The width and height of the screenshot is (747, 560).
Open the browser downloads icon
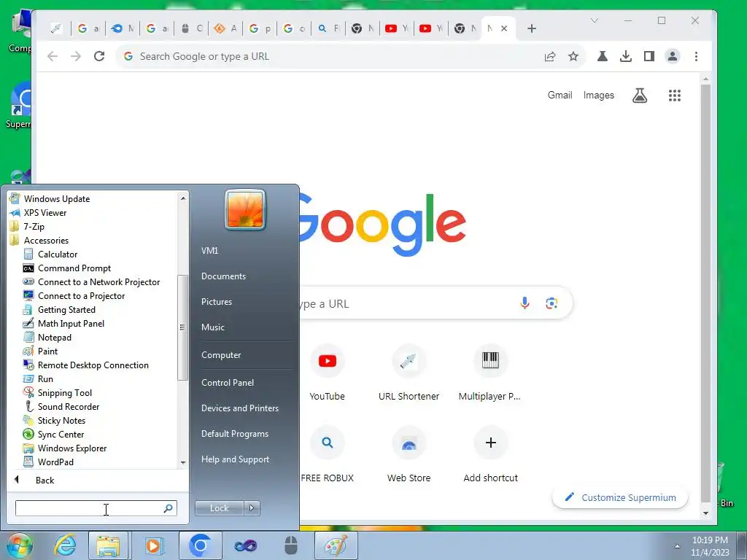point(625,56)
